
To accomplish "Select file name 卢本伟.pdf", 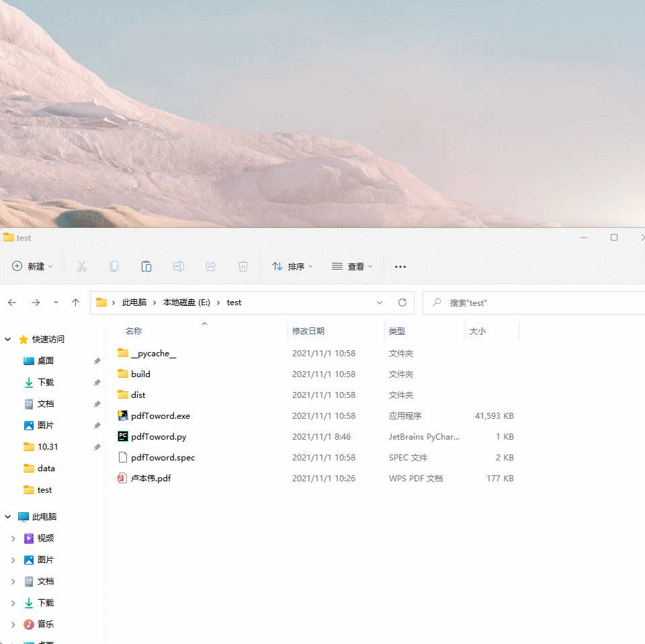I will (151, 478).
